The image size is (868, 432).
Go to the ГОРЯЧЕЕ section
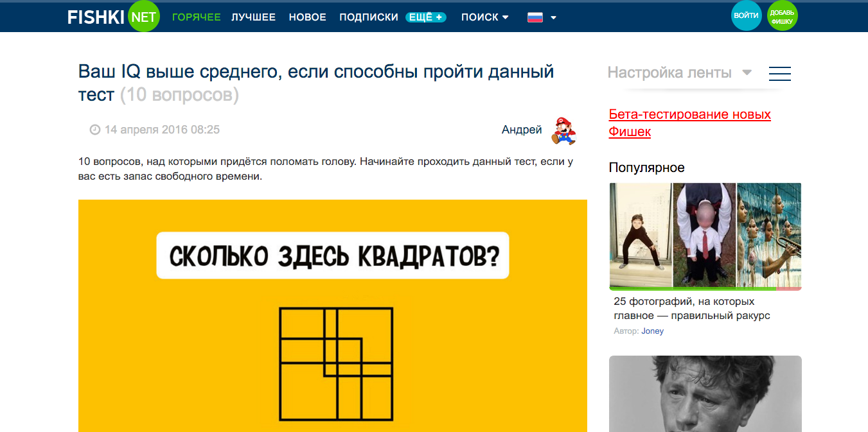tap(196, 17)
